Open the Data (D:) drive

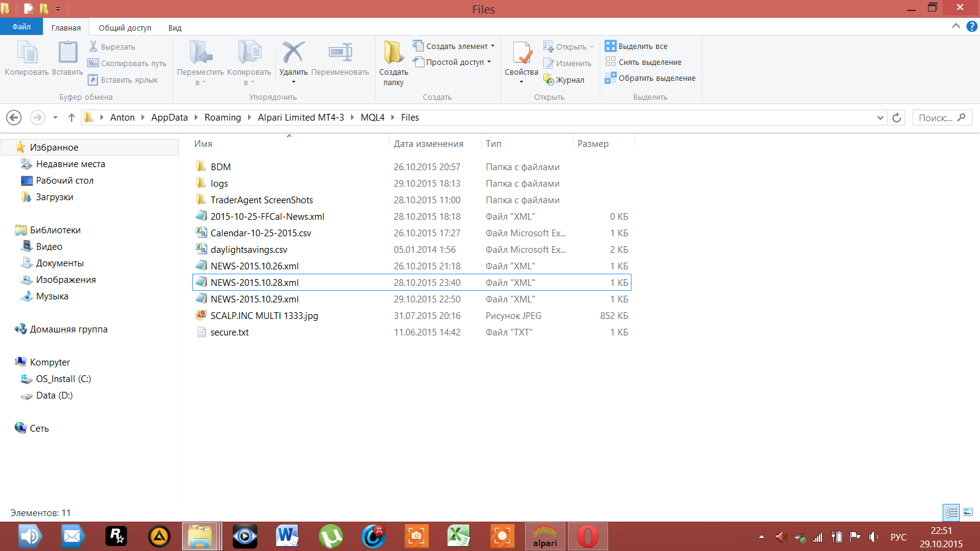(54, 395)
